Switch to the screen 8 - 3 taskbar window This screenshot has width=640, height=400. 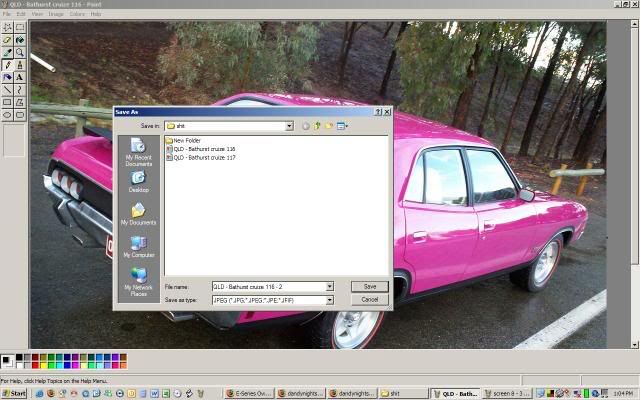(x=507, y=393)
